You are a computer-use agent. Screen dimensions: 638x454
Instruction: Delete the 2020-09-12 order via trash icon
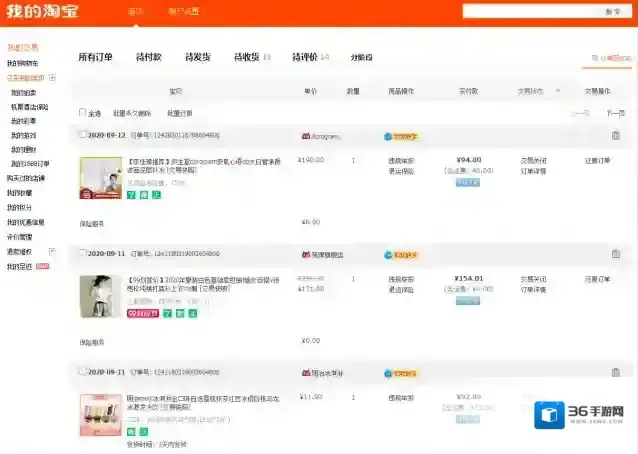[x=616, y=135]
